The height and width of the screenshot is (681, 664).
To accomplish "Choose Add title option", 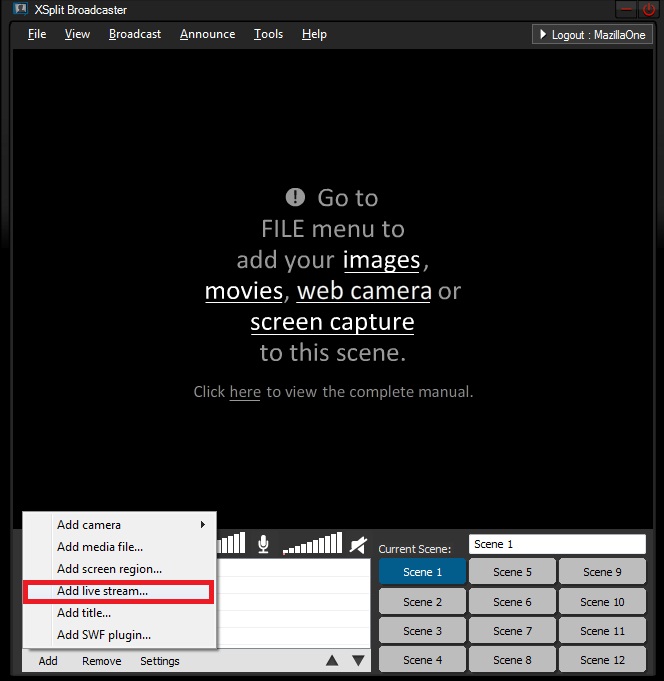I will click(x=119, y=613).
